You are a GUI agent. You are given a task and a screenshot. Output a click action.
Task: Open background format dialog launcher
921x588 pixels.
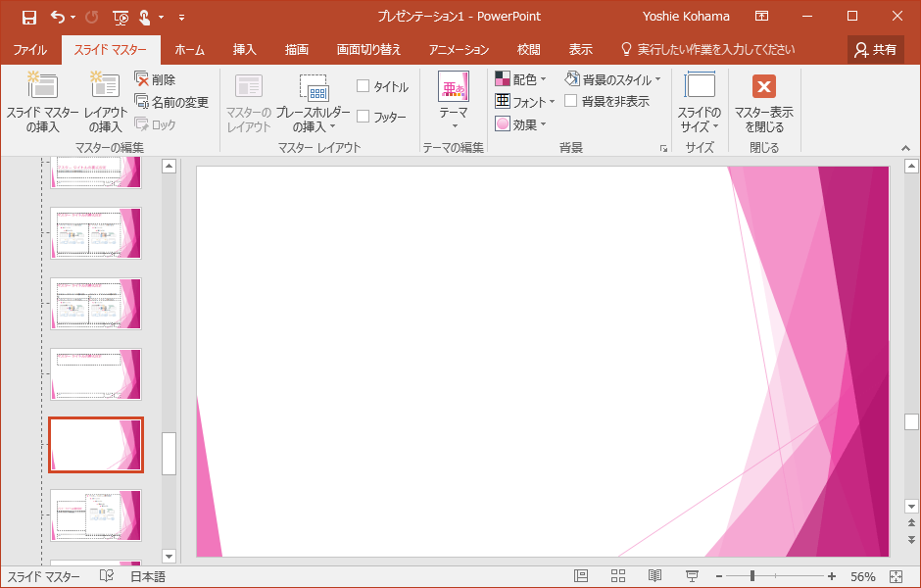click(663, 149)
